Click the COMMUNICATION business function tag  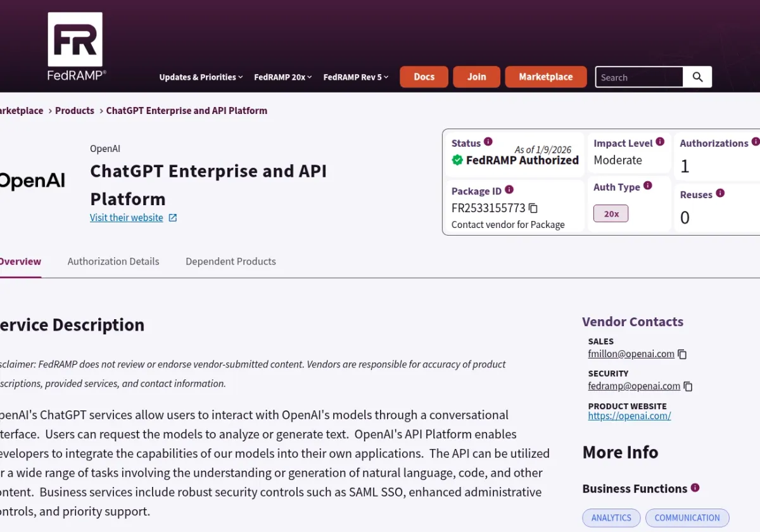click(687, 517)
